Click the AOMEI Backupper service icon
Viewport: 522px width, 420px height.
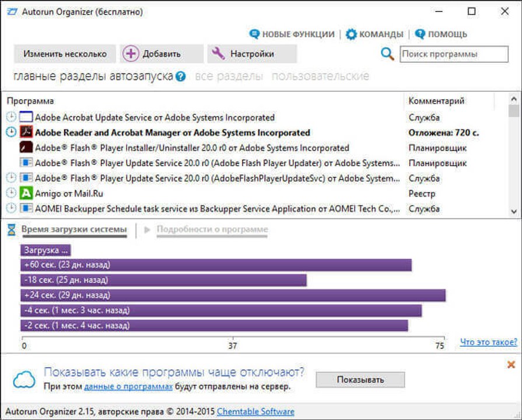(26, 208)
